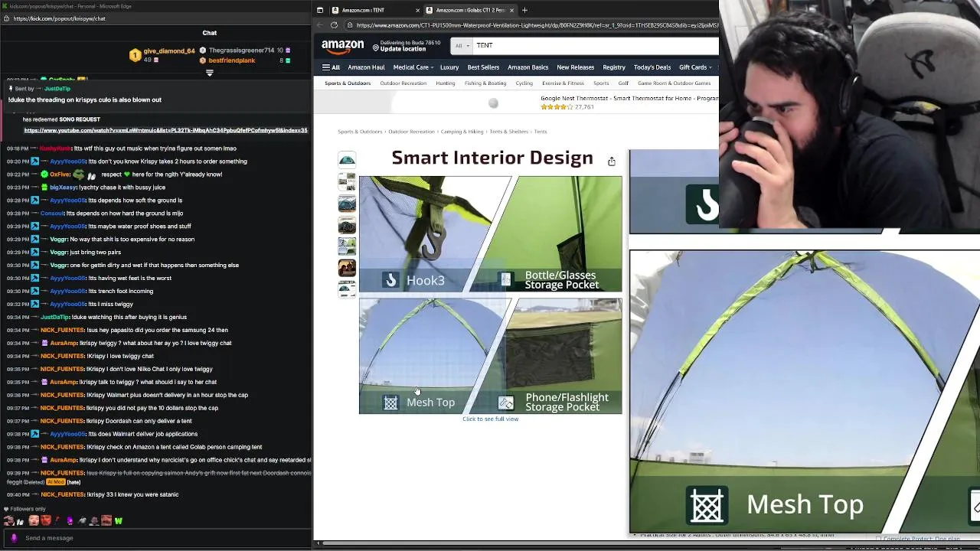980x551 pixels.
Task: Close the Golabs CT1 product tab
Action: pos(511,10)
